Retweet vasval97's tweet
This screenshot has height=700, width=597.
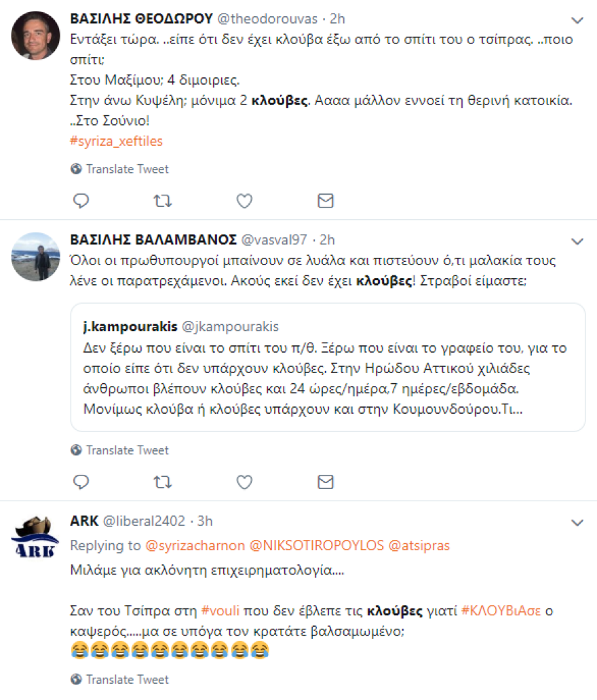click(162, 482)
